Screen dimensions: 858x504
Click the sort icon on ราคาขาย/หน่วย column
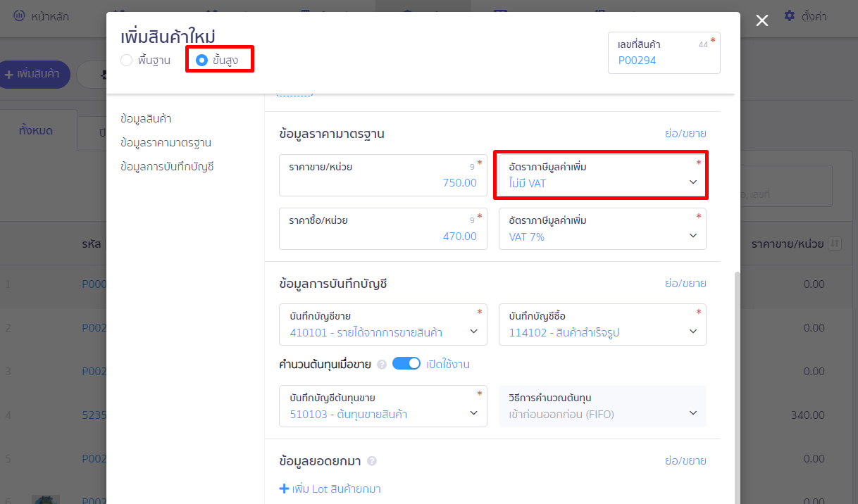point(835,244)
